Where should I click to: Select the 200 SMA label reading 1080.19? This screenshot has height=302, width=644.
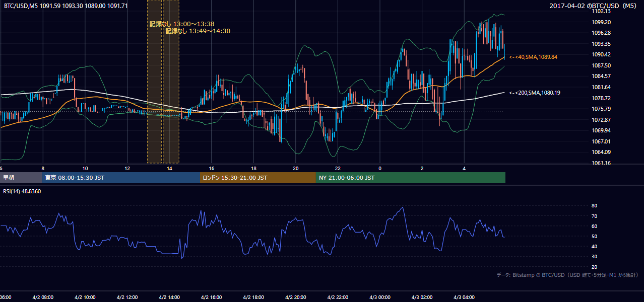(535, 93)
